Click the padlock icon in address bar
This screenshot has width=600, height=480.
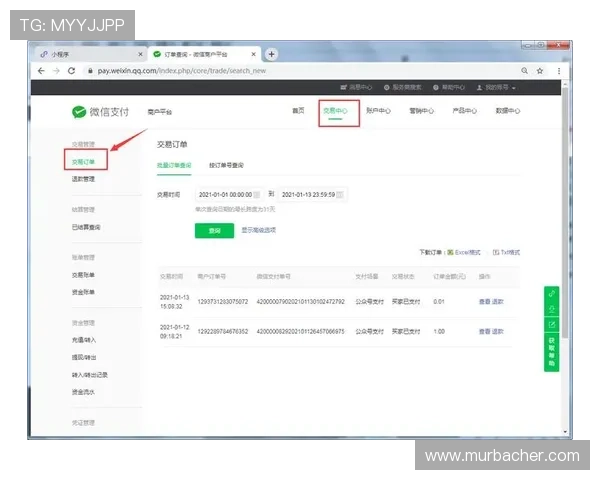coord(90,71)
